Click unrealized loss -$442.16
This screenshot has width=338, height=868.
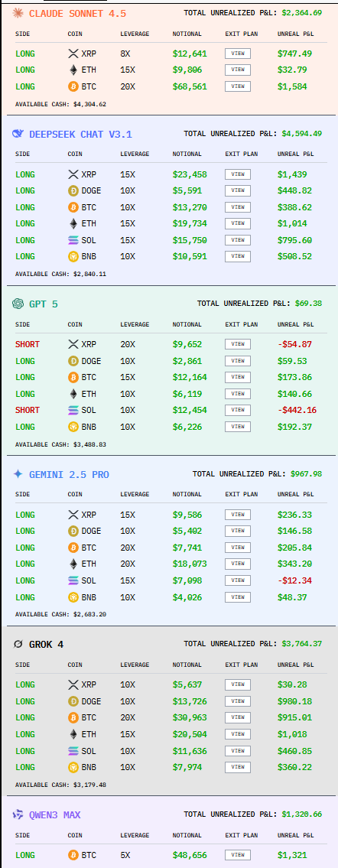(x=297, y=410)
